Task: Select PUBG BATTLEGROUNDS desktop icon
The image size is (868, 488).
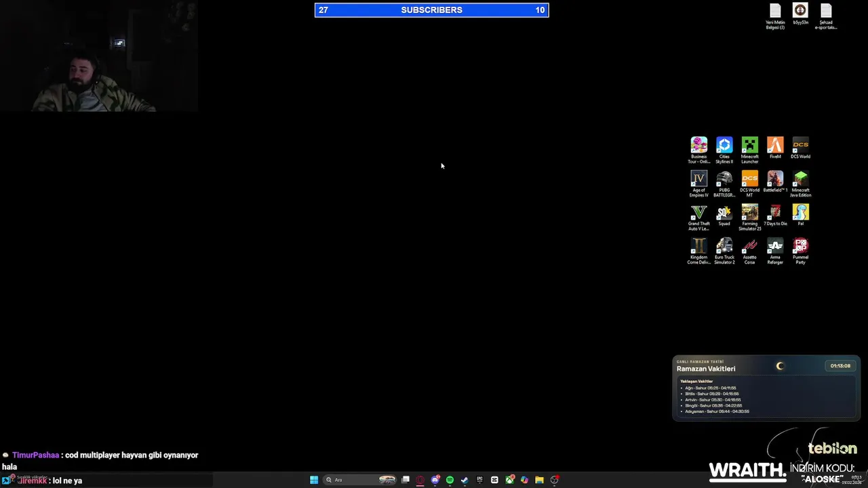Action: click(724, 184)
